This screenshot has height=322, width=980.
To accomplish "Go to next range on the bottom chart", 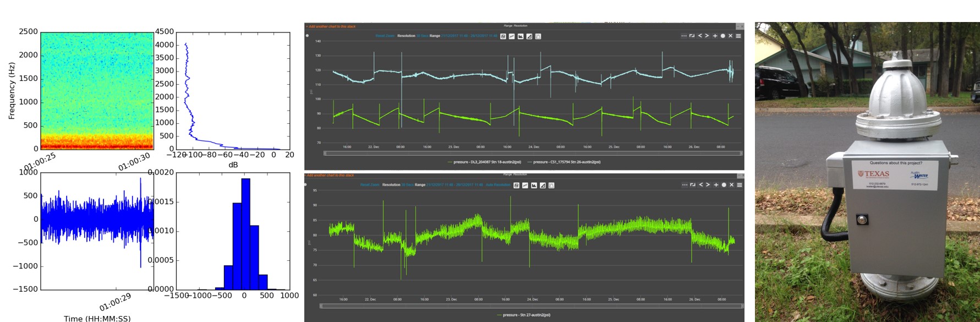I will pos(708,185).
